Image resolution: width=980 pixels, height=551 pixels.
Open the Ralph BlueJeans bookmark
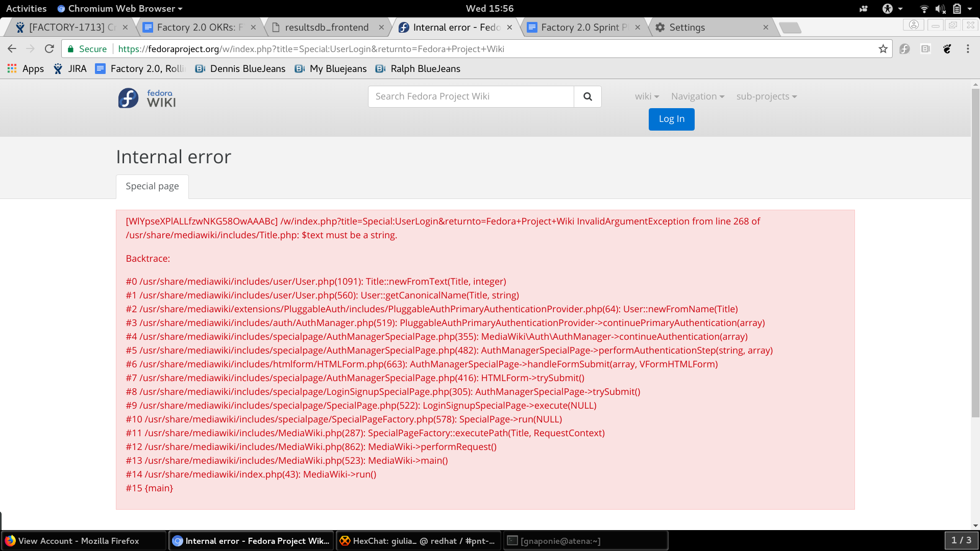pyautogui.click(x=418, y=69)
